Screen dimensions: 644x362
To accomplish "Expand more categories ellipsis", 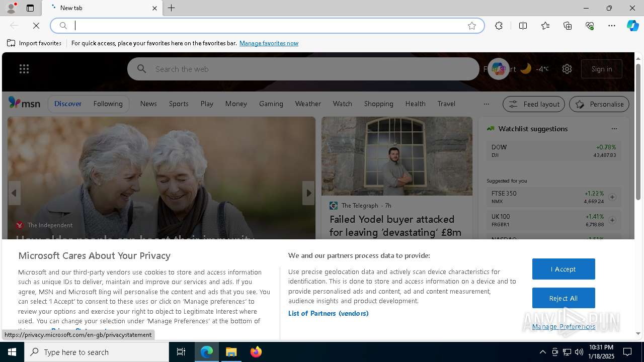I will (x=486, y=104).
